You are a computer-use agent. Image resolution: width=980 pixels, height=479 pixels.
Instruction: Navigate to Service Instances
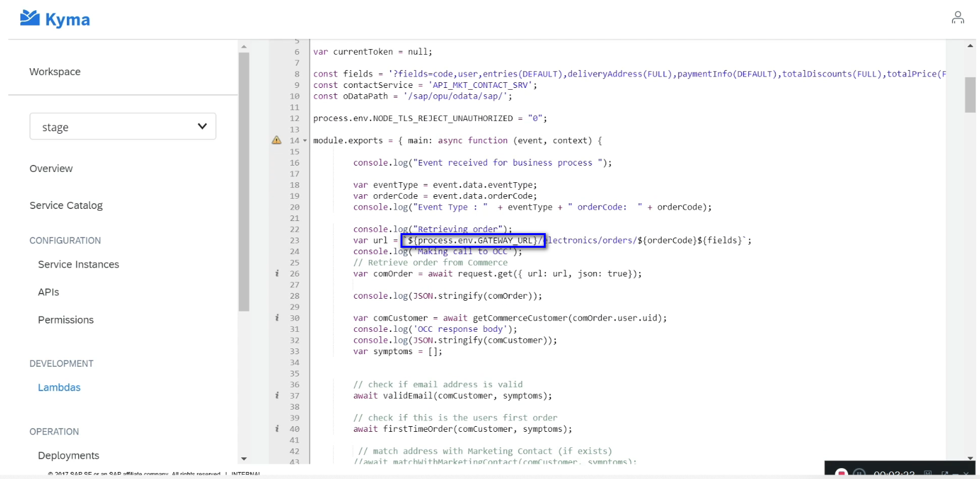point(78,264)
